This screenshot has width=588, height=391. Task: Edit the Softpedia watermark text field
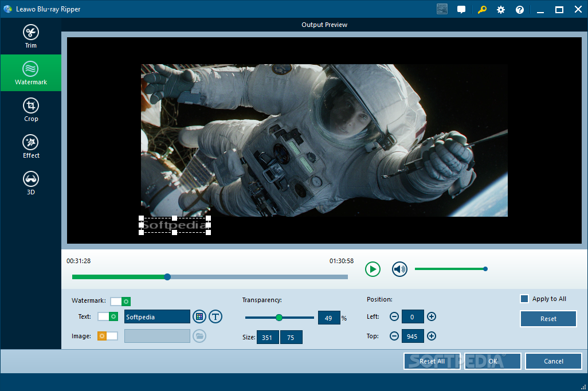pyautogui.click(x=157, y=316)
